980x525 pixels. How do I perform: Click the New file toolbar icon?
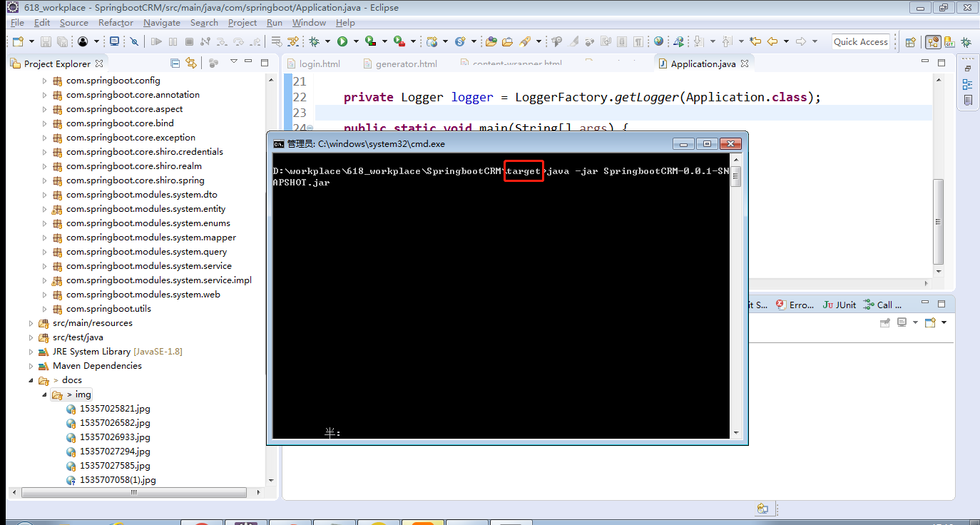[x=18, y=41]
